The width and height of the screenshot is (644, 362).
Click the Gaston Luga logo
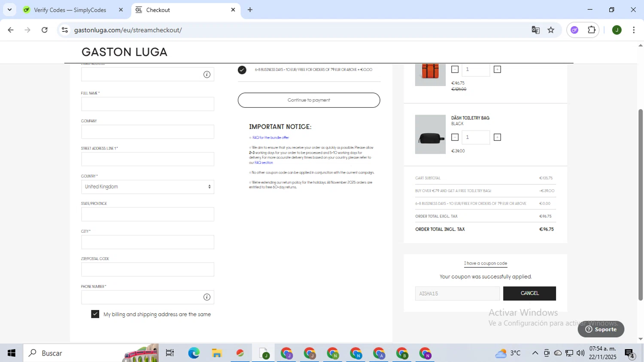(125, 52)
